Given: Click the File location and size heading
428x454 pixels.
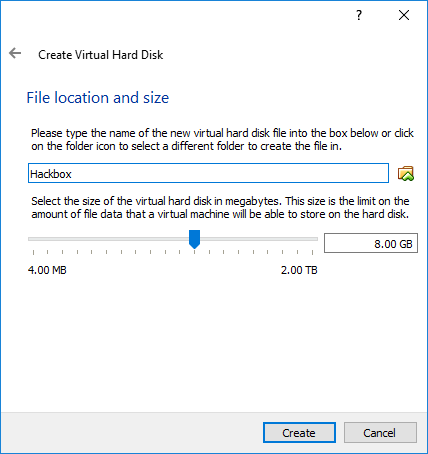Looking at the screenshot, I should (98, 98).
